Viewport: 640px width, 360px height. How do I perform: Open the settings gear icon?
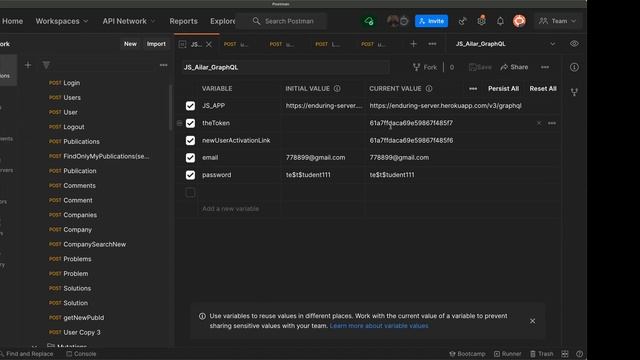click(482, 21)
